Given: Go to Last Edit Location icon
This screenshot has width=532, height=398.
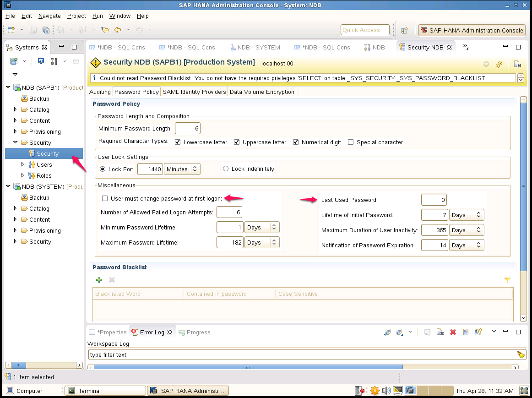Looking at the screenshot, I should (105, 30).
